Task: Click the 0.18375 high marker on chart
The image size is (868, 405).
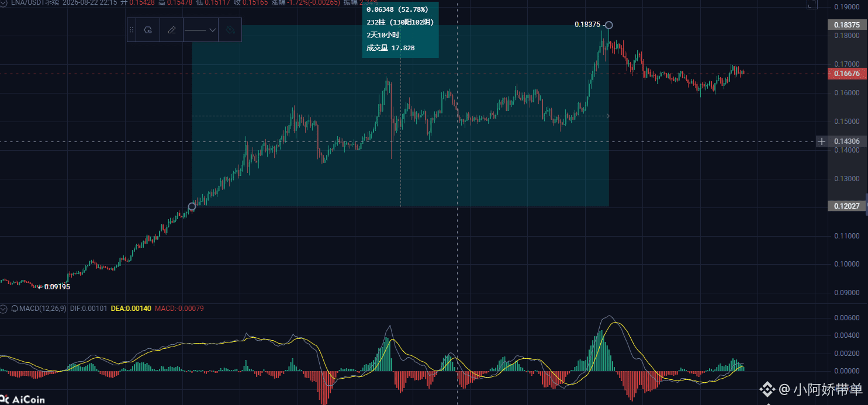Action: [x=587, y=25]
